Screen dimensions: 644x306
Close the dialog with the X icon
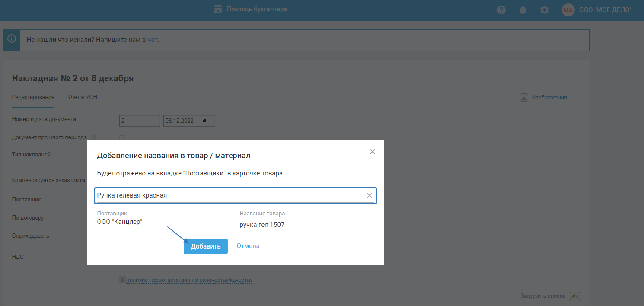pos(373,152)
